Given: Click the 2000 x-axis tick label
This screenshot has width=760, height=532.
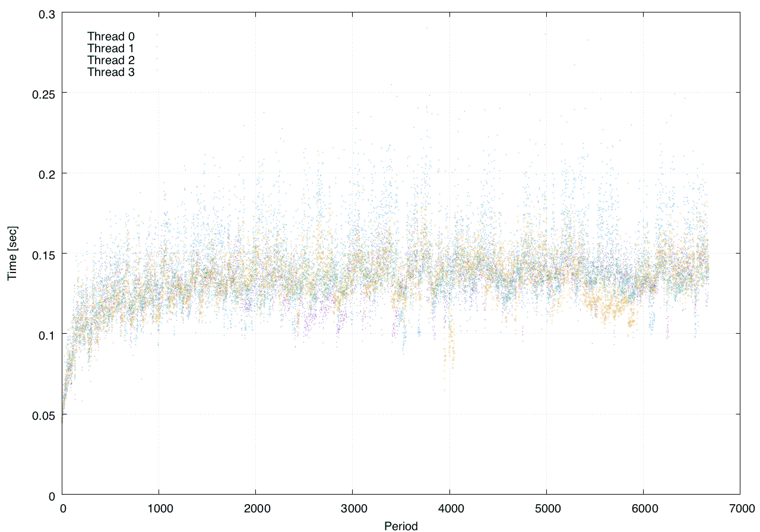Looking at the screenshot, I should pyautogui.click(x=255, y=509).
